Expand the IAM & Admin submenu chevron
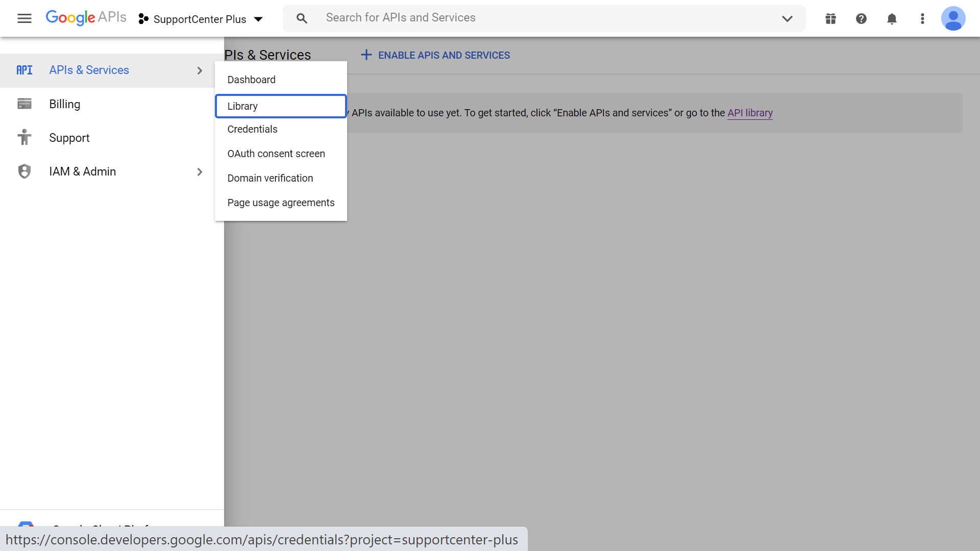 [200, 172]
